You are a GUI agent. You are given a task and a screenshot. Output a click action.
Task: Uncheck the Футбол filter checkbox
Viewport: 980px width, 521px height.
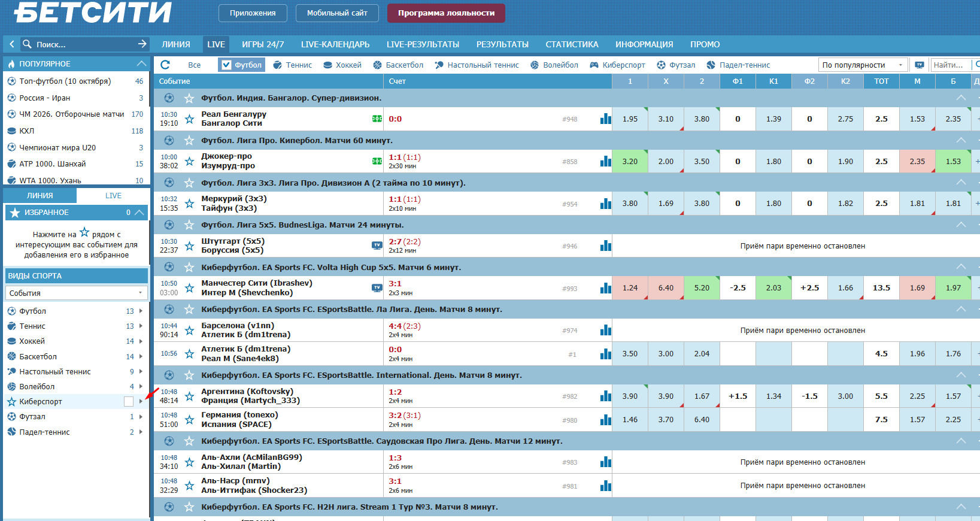(226, 65)
